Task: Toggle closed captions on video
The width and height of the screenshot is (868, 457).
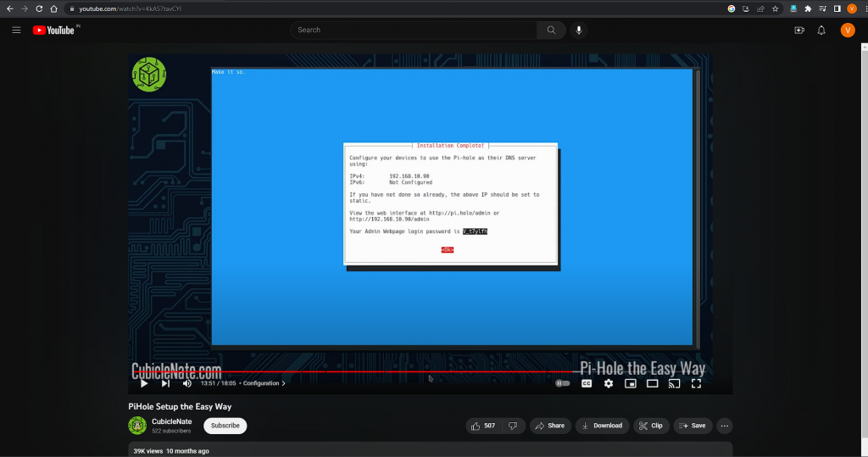Action: [587, 383]
